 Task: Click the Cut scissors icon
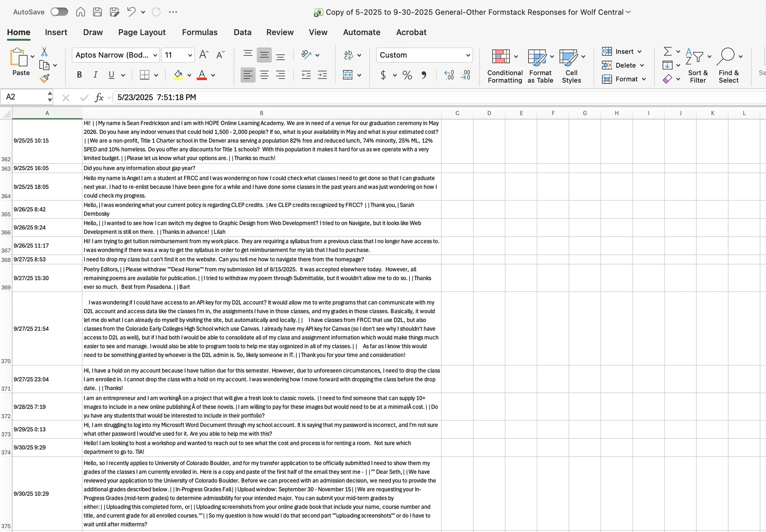point(45,51)
